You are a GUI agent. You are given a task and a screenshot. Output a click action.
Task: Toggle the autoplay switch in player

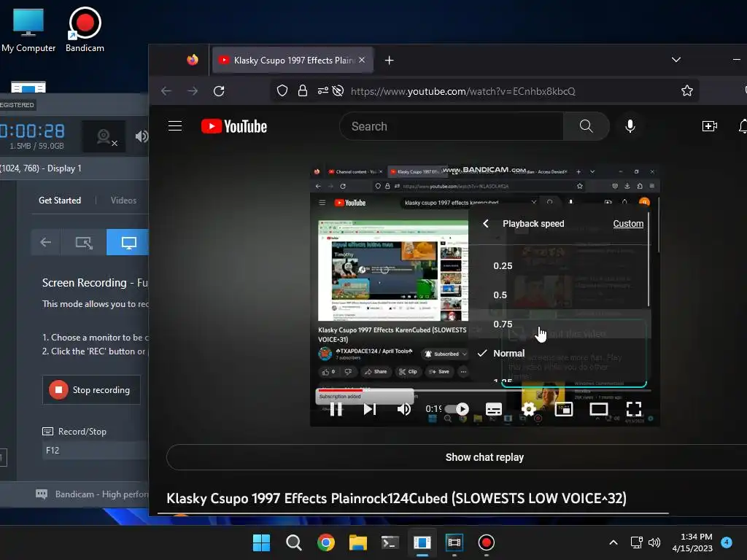[x=457, y=409]
